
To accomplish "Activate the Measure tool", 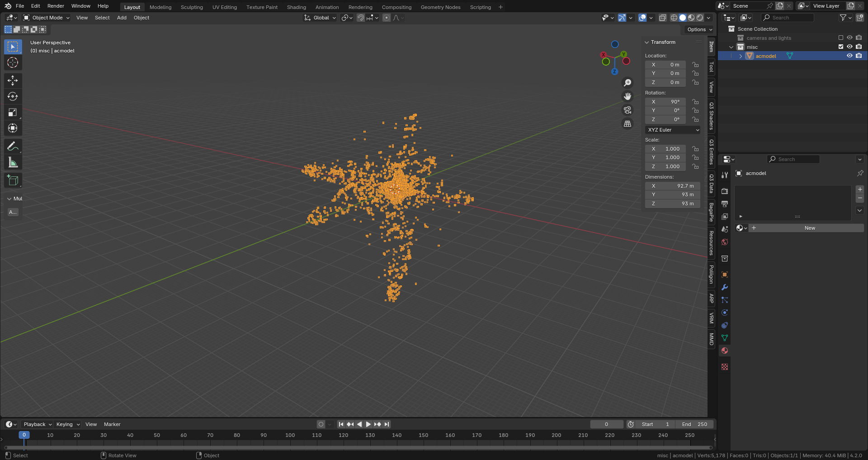I will 13,162.
